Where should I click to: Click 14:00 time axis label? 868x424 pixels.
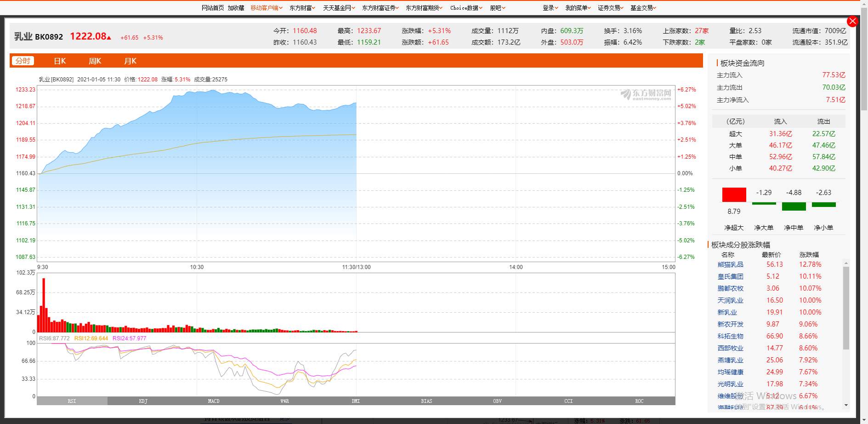tap(516, 267)
